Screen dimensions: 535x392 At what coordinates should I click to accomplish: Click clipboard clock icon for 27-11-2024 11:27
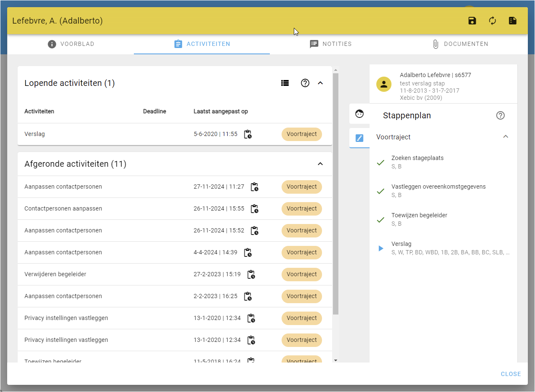(x=255, y=187)
